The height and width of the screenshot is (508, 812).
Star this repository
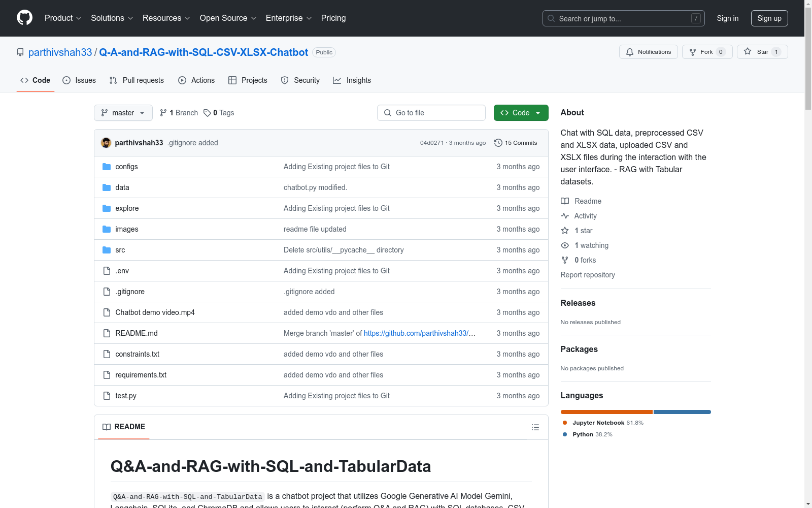coord(762,52)
